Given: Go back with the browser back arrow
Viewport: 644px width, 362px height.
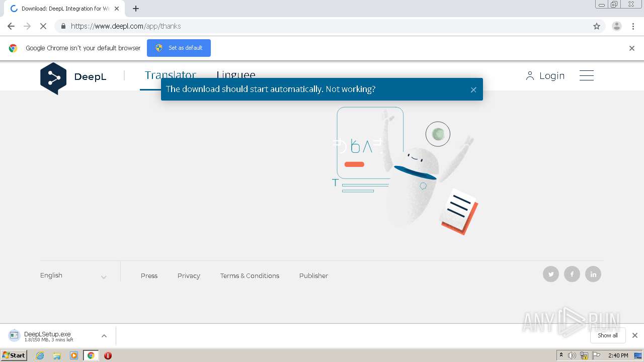Looking at the screenshot, I should tap(11, 26).
